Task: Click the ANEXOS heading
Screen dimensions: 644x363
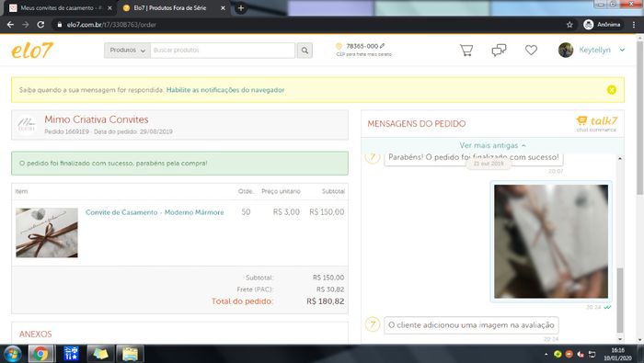Action: tap(36, 334)
